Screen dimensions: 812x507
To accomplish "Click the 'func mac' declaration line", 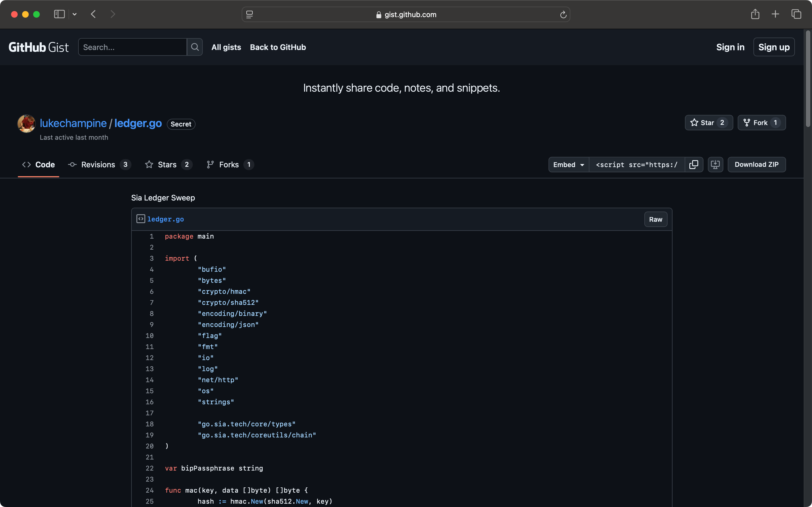I will tap(236, 490).
